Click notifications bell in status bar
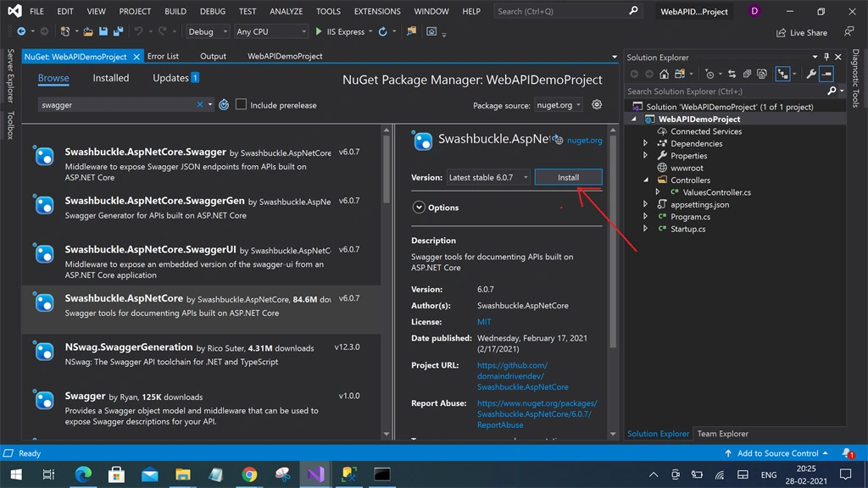868x488 pixels. [848, 453]
